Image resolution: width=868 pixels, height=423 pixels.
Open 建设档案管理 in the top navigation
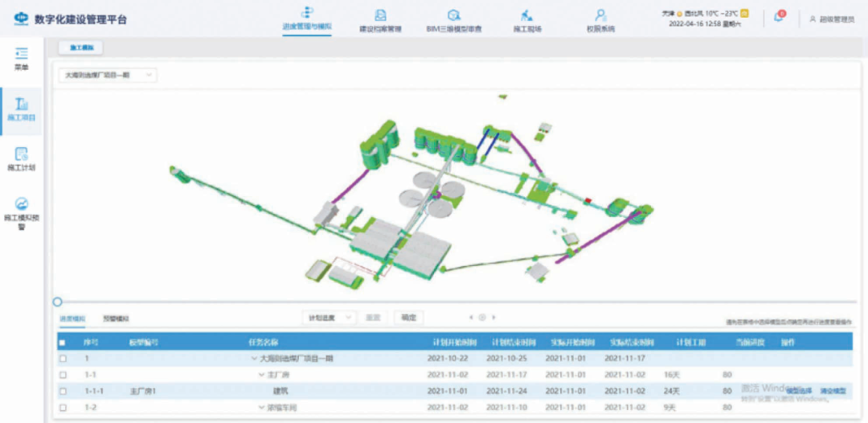tap(380, 21)
